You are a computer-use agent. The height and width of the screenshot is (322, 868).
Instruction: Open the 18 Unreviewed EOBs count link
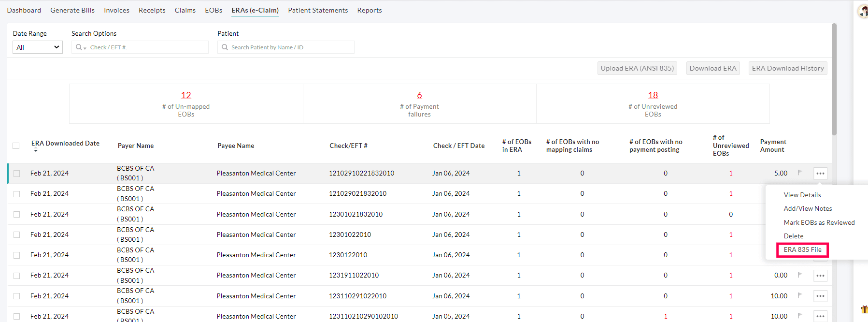coord(653,95)
